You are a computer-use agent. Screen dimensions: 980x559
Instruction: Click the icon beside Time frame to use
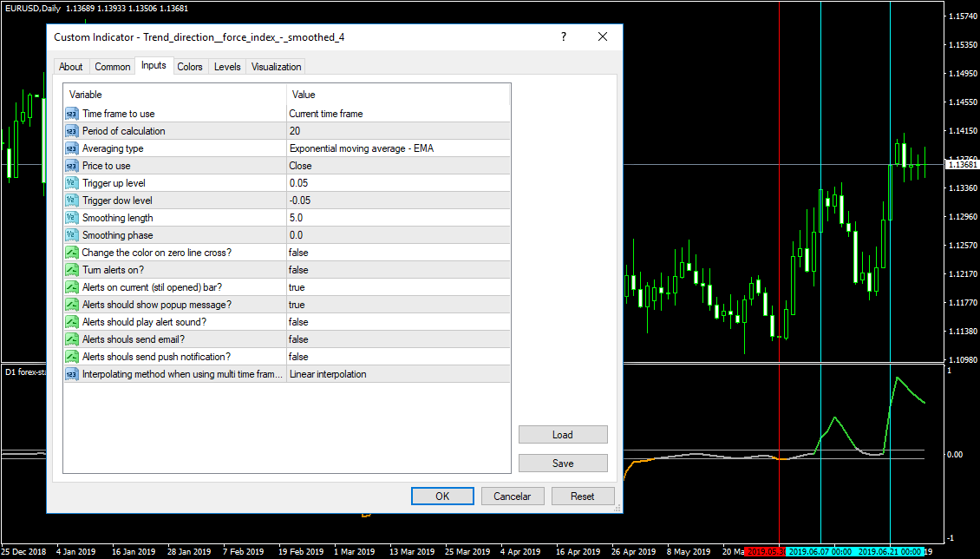[71, 114]
